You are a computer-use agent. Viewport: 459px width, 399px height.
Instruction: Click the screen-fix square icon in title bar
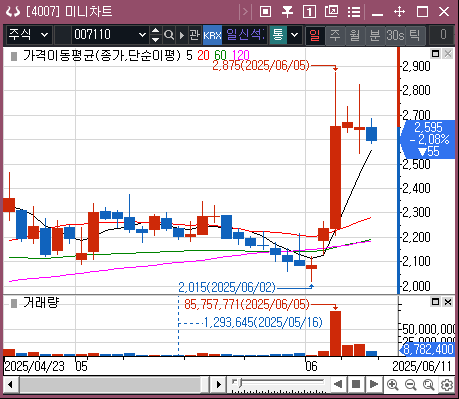tap(265, 12)
